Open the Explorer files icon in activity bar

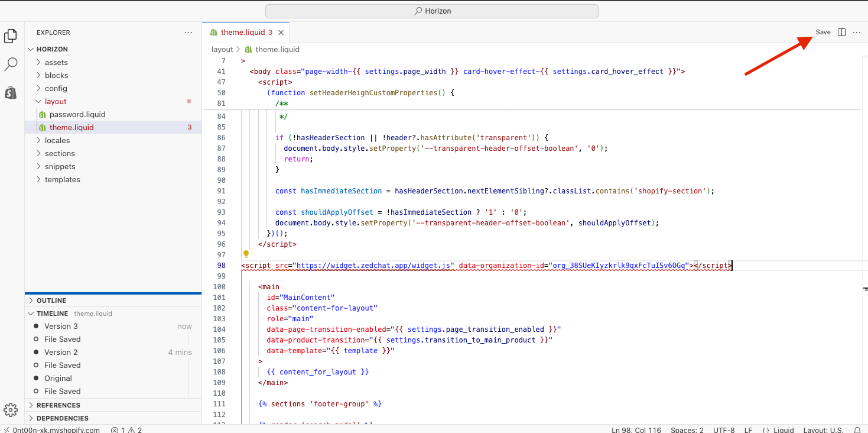pyautogui.click(x=10, y=36)
